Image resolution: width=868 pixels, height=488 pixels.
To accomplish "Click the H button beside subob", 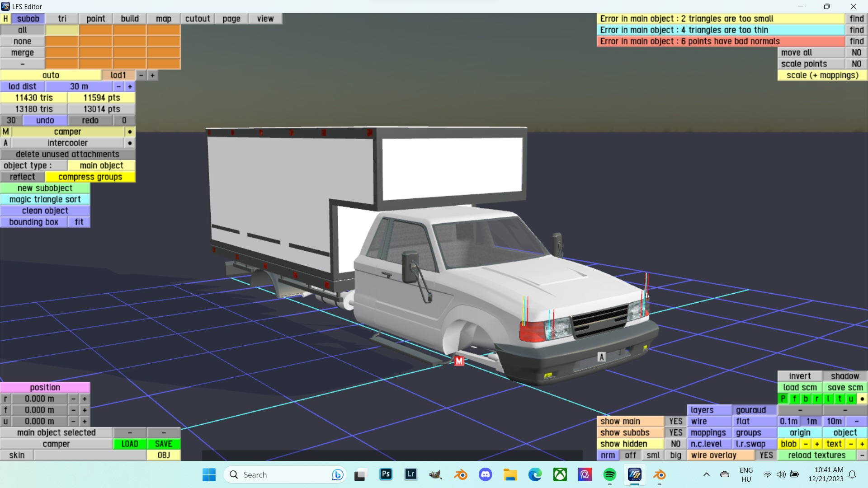I will [x=5, y=19].
